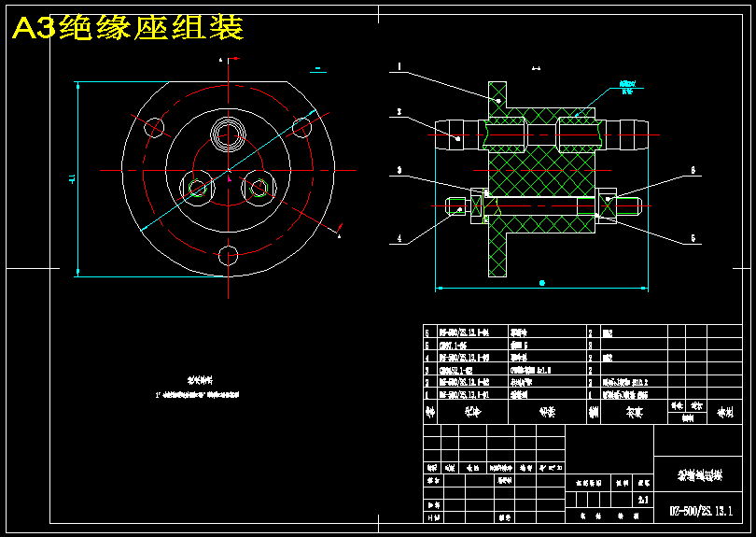Click the scale value "2:1" in title block

[643, 500]
